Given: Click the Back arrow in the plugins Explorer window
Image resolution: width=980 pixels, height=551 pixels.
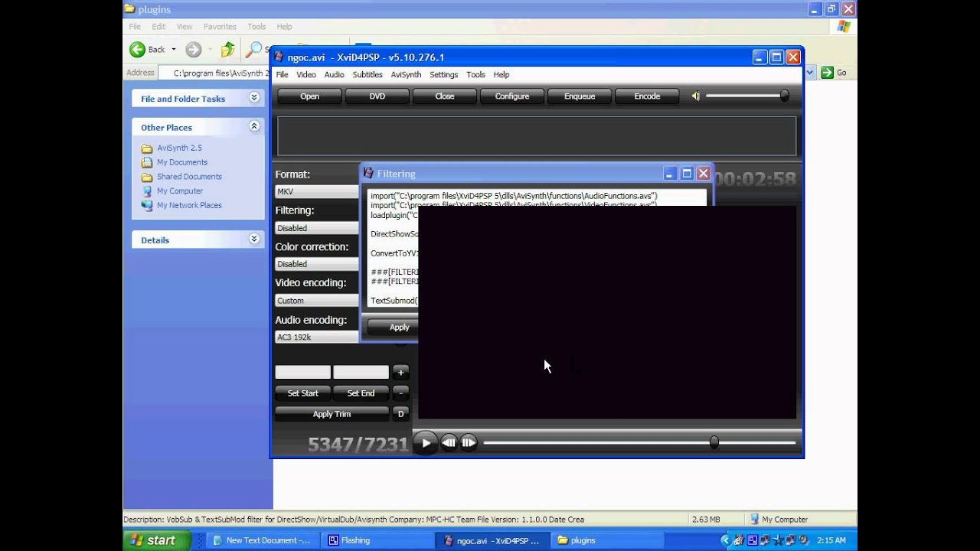Looking at the screenshot, I should point(137,50).
